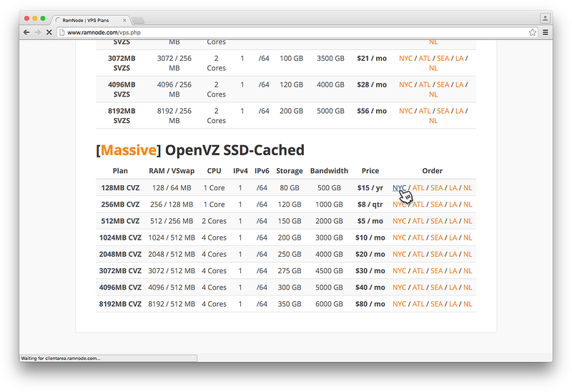Click the $56 / mo price cell
Viewport: 572px width, 392px height.
[x=372, y=111]
